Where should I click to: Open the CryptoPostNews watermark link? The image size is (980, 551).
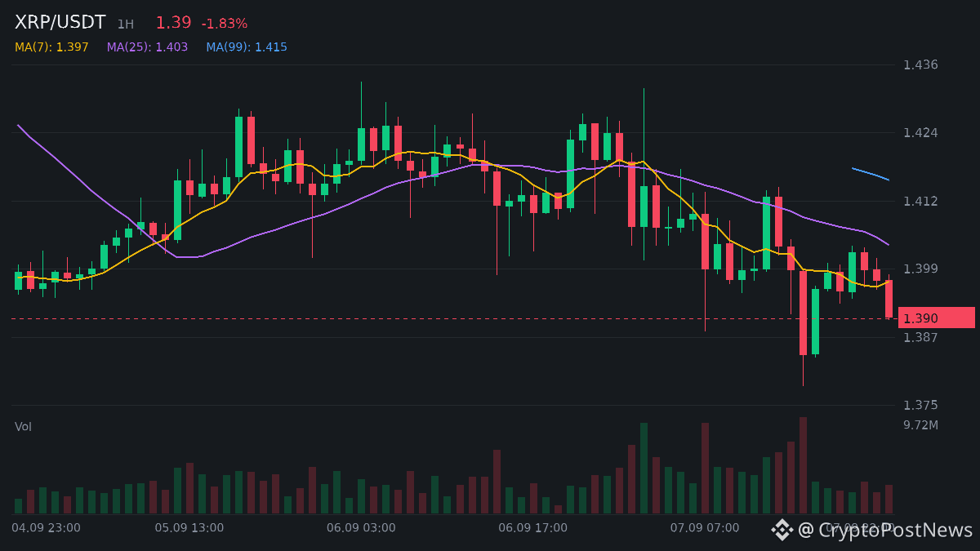coord(886,531)
